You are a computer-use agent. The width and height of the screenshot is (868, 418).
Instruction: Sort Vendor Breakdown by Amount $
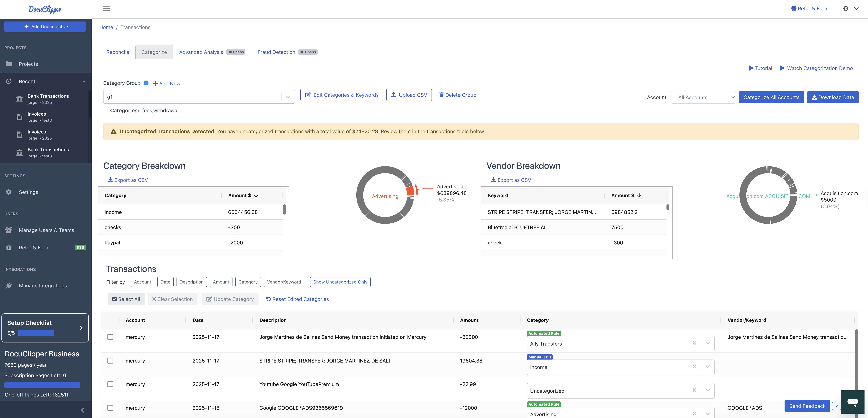coord(626,195)
